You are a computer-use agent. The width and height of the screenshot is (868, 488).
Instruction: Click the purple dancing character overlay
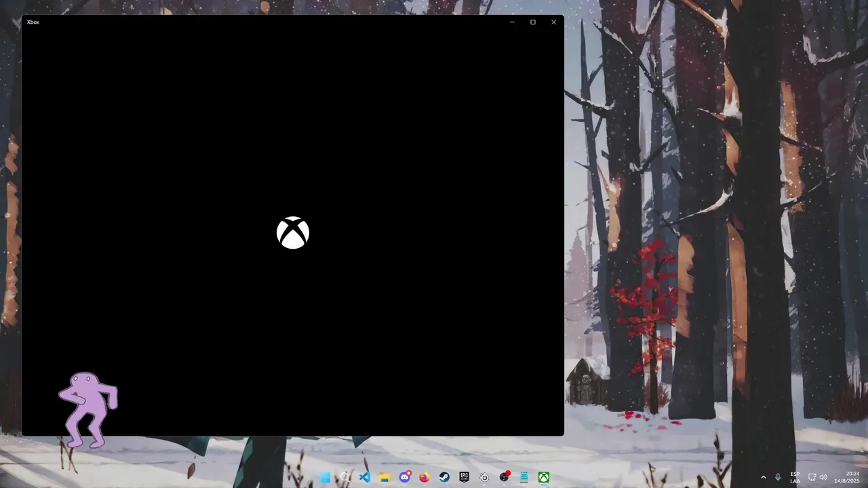(x=88, y=410)
